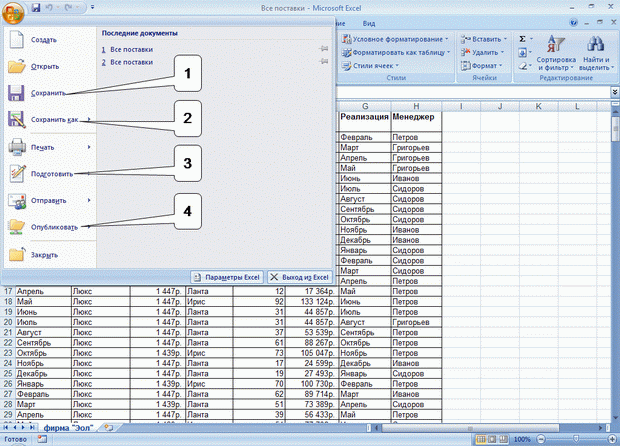Choose Создать in the Office menu
Image resolution: width=620 pixels, height=446 pixels.
point(50,40)
